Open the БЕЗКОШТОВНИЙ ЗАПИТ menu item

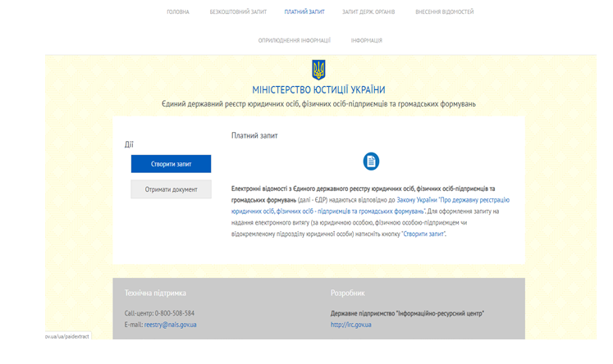coord(238,12)
